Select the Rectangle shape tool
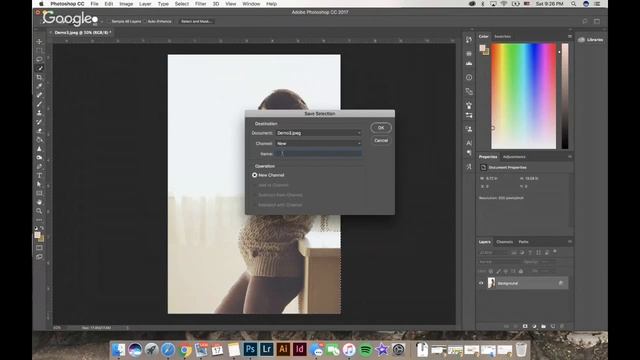Viewport: 640px width, 360px height. (x=39, y=193)
